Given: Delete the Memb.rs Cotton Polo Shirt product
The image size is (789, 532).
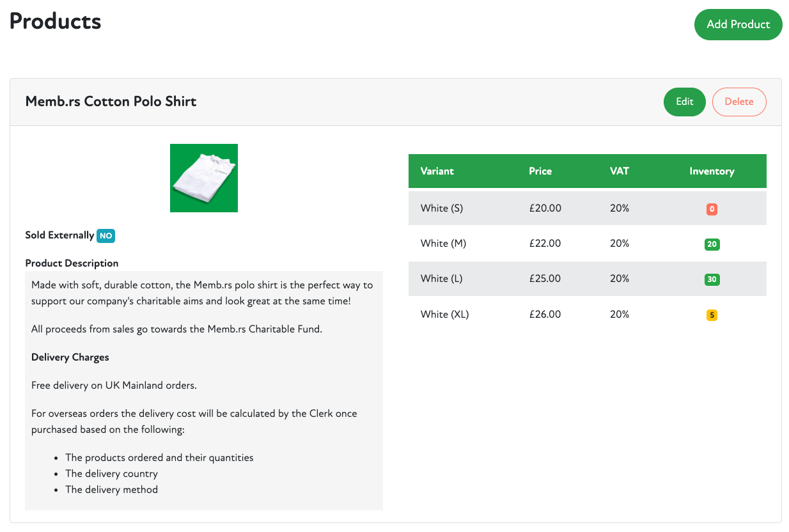Looking at the screenshot, I should [x=738, y=102].
